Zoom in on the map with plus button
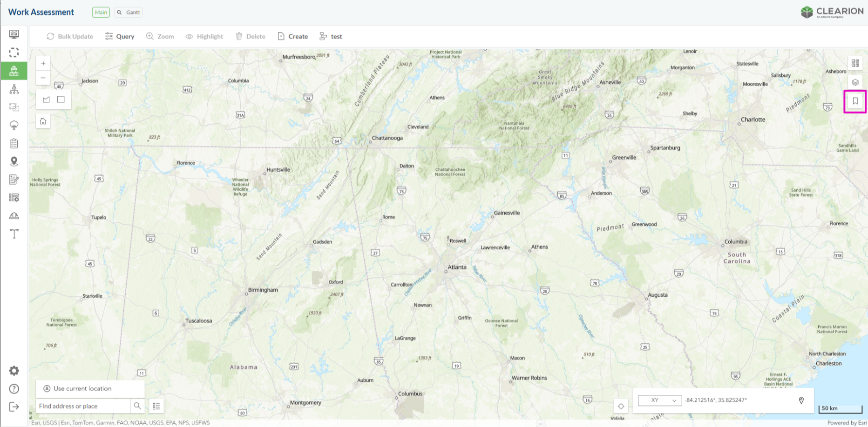This screenshot has height=427, width=868. (43, 63)
